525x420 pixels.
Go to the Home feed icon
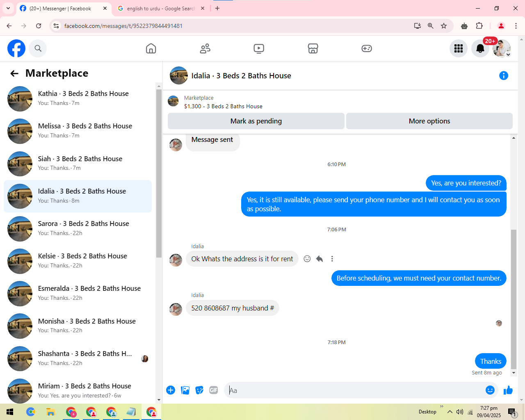pos(151,48)
